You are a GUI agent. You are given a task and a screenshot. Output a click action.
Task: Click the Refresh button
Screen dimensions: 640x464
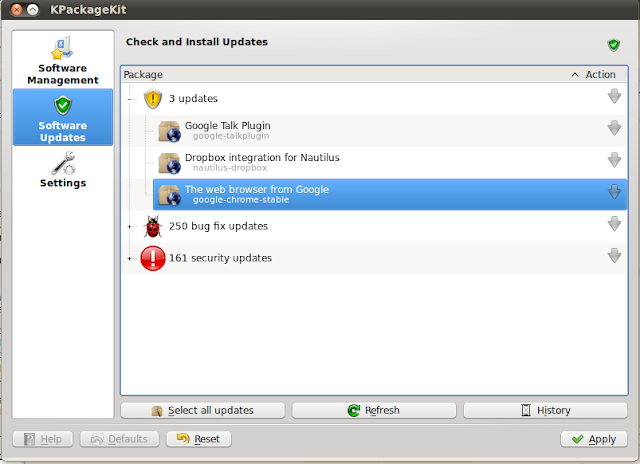coord(374,411)
